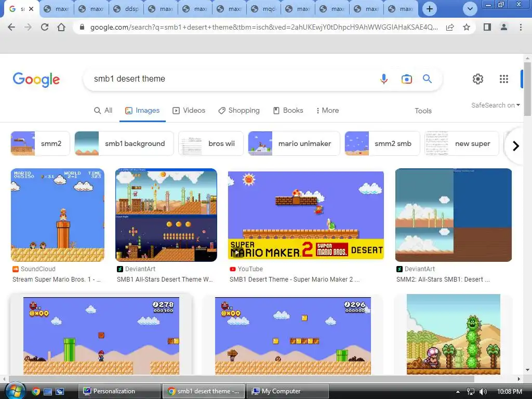Open the Tools filter button
532x399 pixels.
[423, 111]
